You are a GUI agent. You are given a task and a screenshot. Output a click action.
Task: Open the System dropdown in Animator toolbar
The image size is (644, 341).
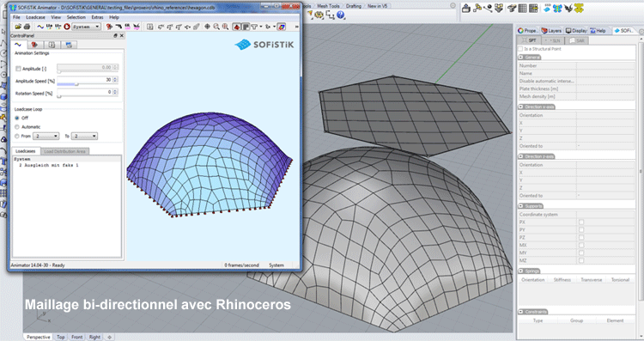(x=86, y=27)
